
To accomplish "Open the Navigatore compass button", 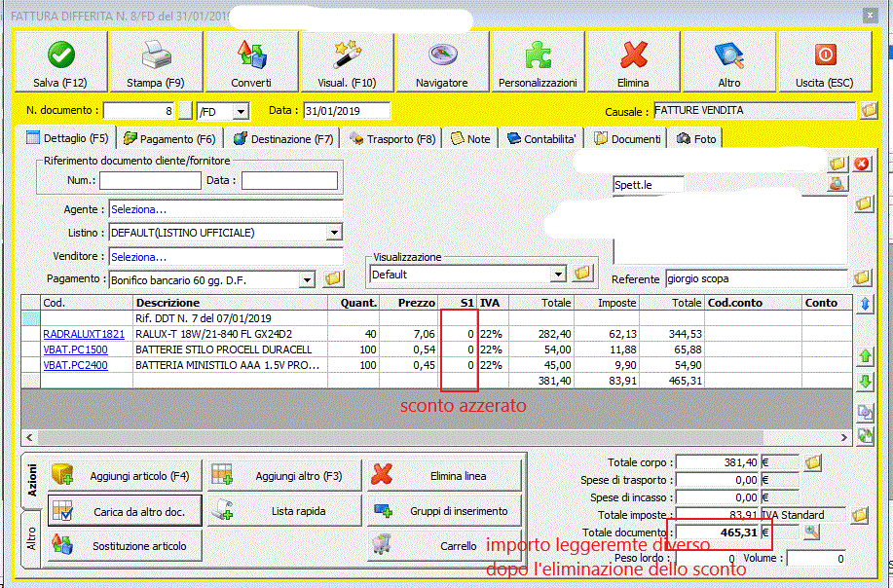I will click(442, 61).
